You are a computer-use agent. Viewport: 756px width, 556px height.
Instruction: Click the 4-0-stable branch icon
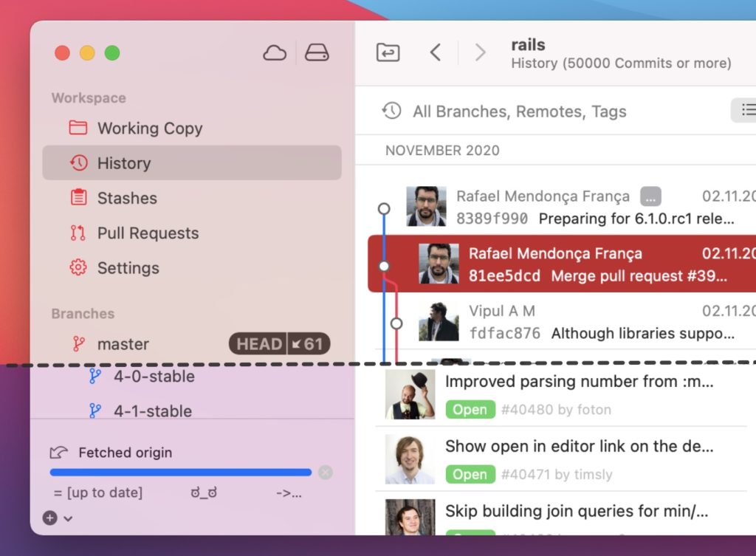point(95,376)
